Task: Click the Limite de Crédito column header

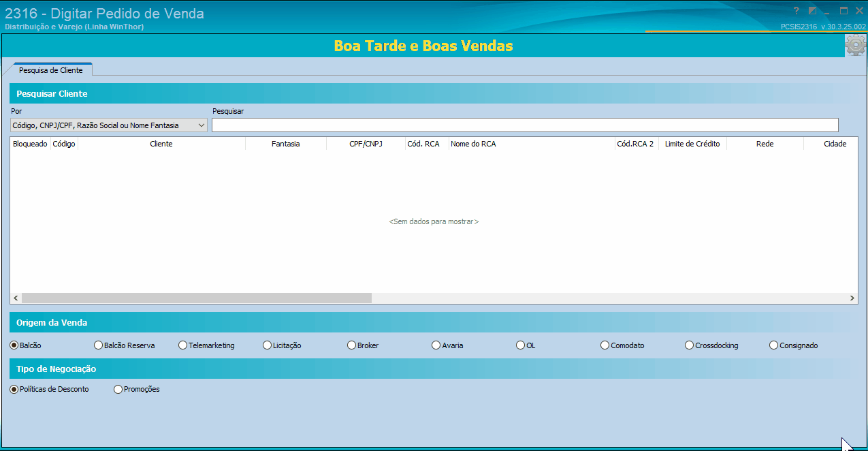Action: [x=692, y=144]
